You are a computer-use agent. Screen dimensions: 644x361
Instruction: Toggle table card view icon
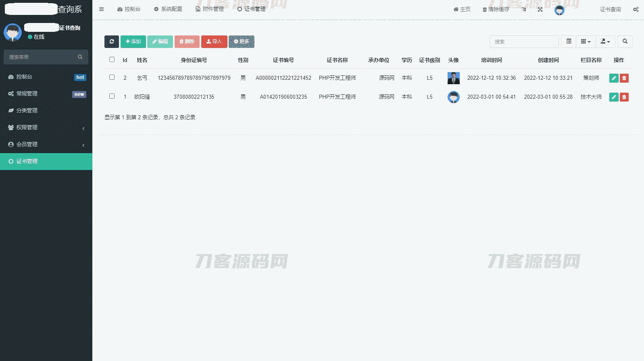point(569,41)
